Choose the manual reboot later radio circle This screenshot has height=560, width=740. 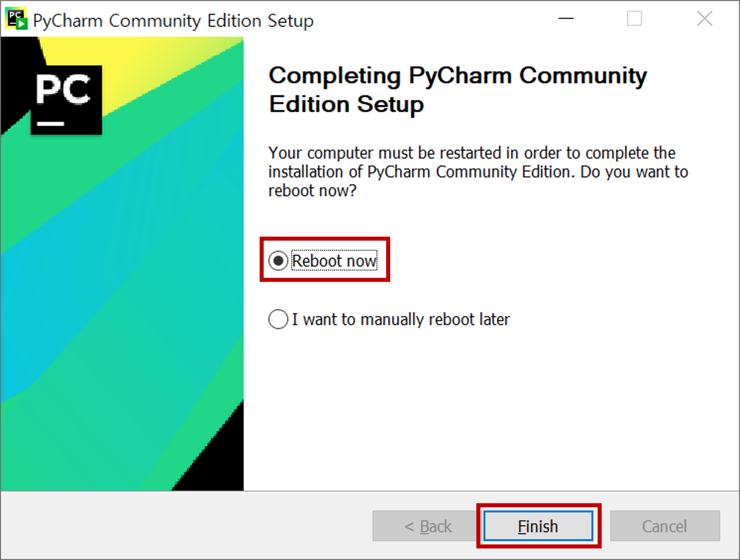278,319
